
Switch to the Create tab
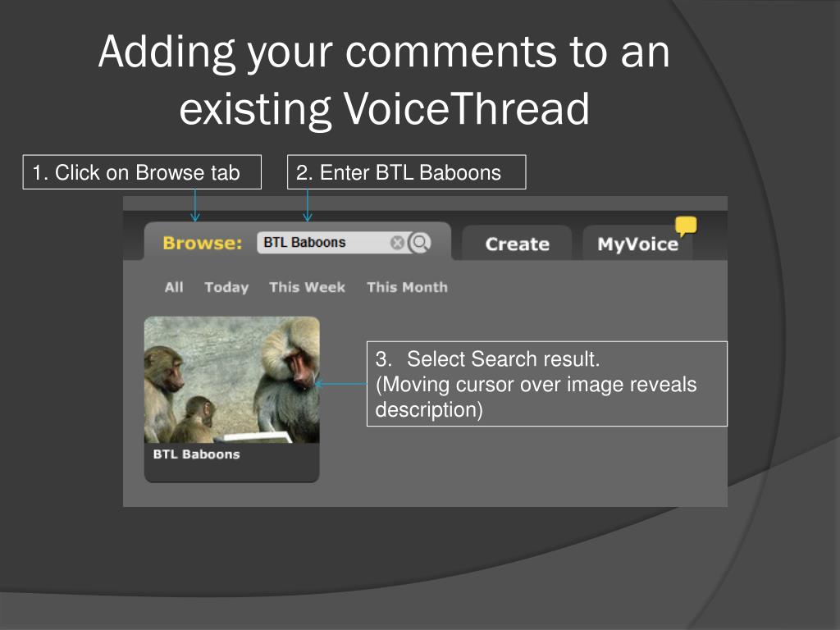click(517, 244)
